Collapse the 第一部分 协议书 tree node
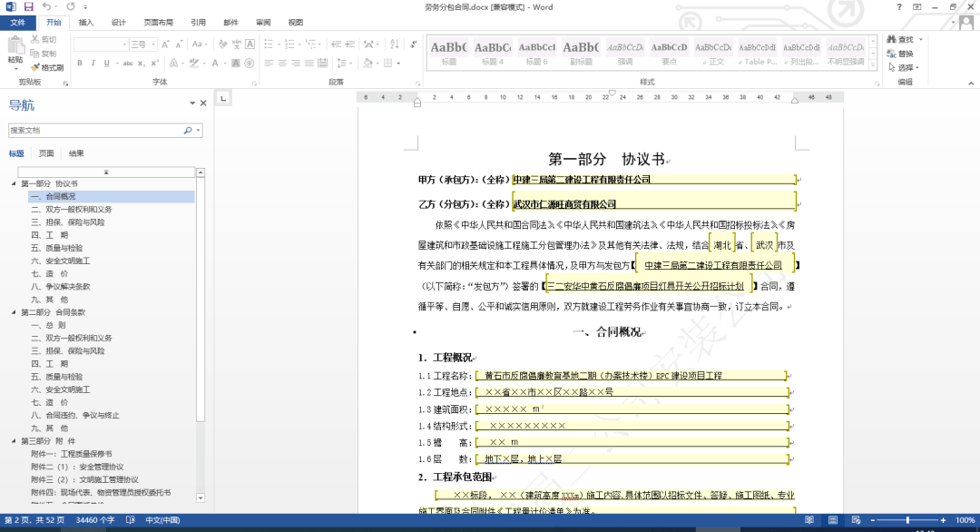The height and width of the screenshot is (532, 980). (x=14, y=183)
